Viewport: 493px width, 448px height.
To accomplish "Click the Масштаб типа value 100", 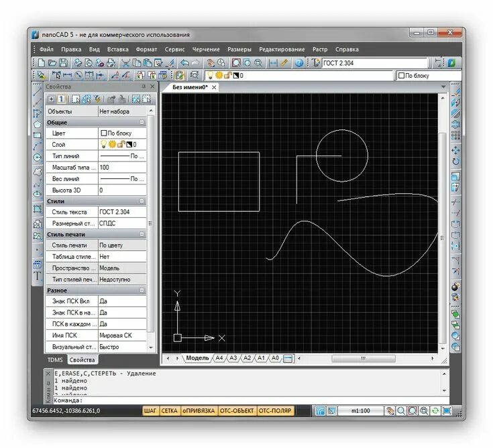I will tap(123, 167).
